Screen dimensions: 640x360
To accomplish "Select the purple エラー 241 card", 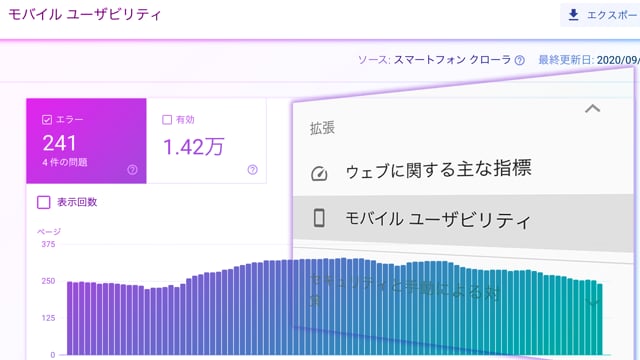I will tap(87, 141).
